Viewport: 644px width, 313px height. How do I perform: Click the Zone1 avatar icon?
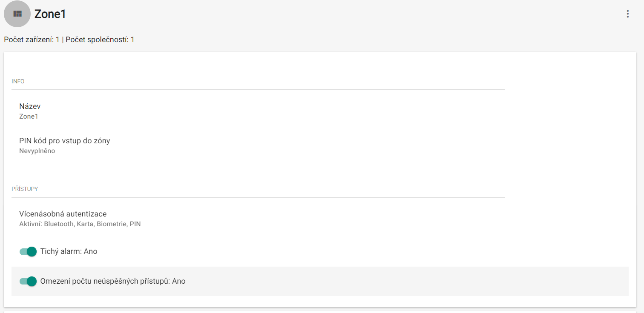[17, 14]
